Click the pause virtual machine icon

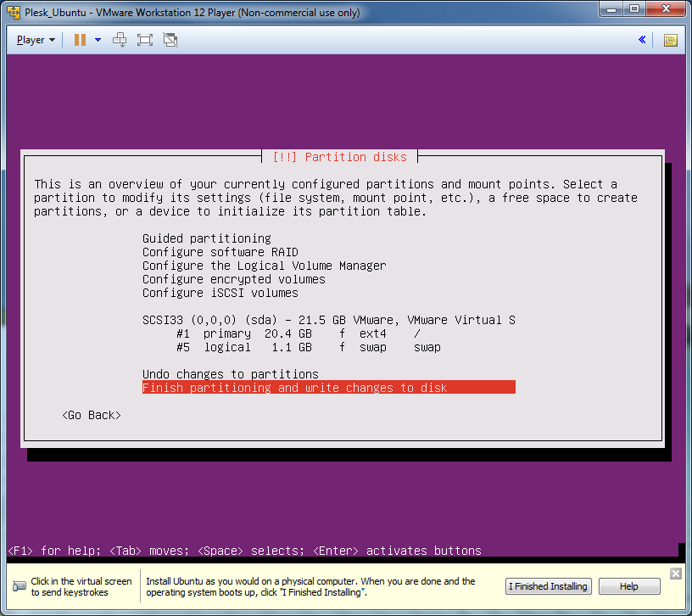(80, 40)
